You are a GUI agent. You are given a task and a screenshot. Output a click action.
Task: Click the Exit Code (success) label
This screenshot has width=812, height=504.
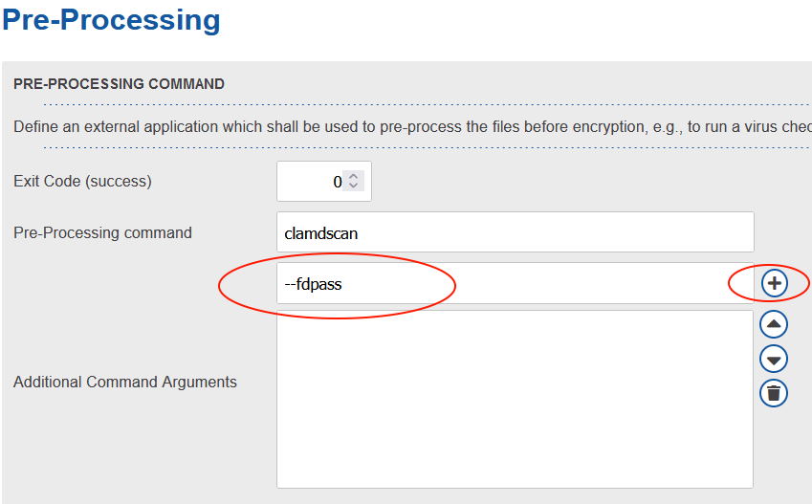[82, 182]
